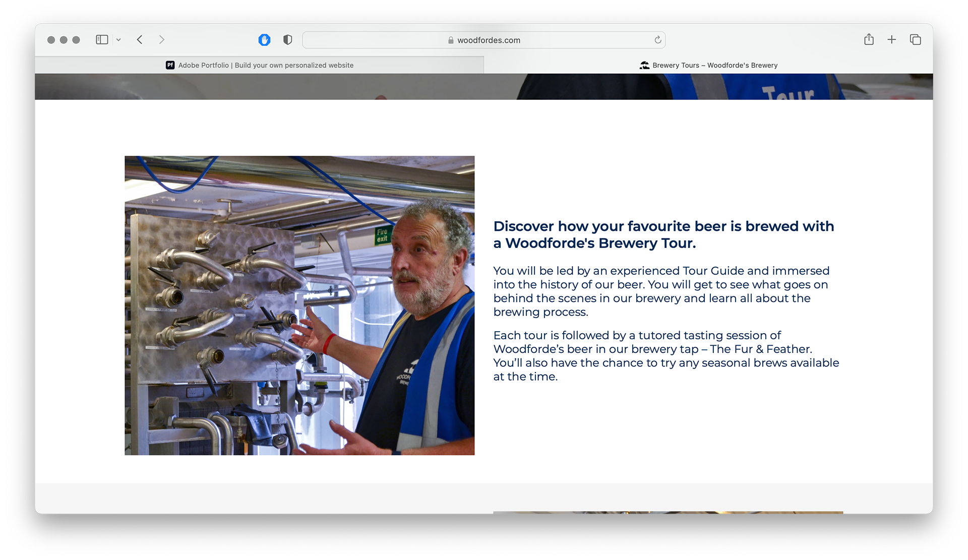Viewport: 968px width, 560px height.
Task: Switch to the Adobe Portfolio tab
Action: (x=260, y=65)
